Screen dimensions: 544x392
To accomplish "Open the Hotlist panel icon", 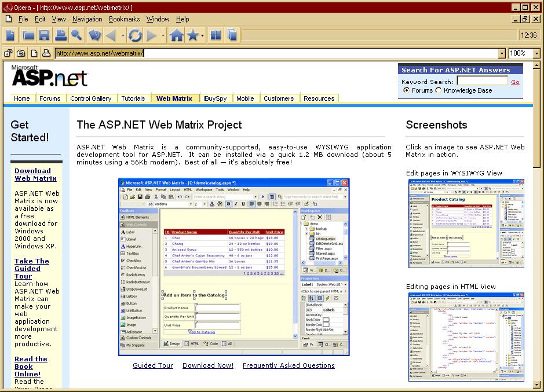I will tap(94, 35).
